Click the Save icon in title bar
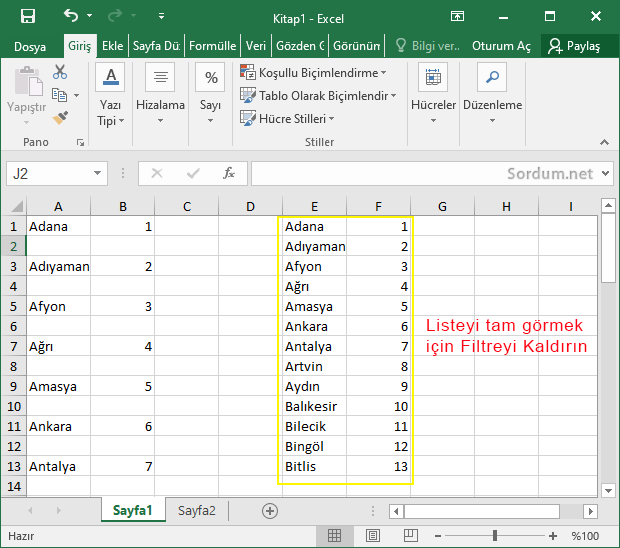 27,17
